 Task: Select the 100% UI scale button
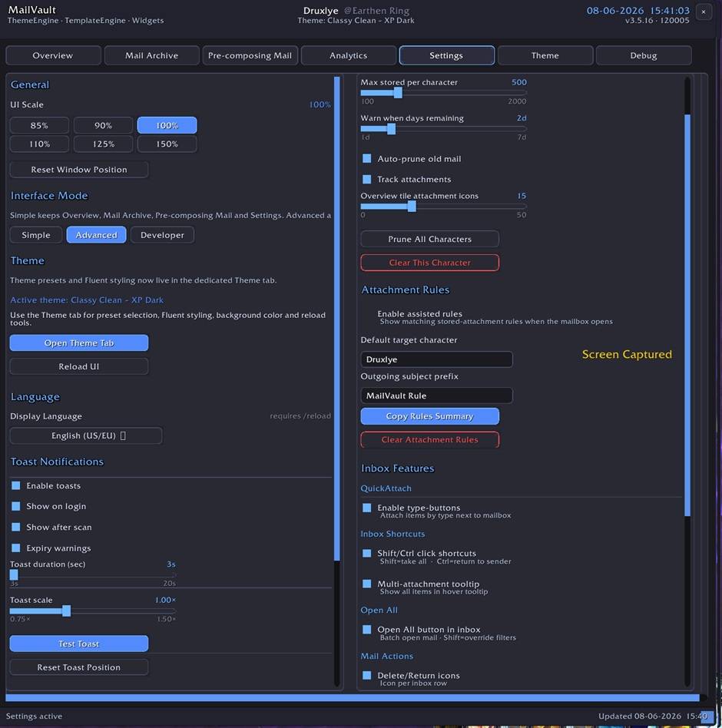(x=167, y=125)
